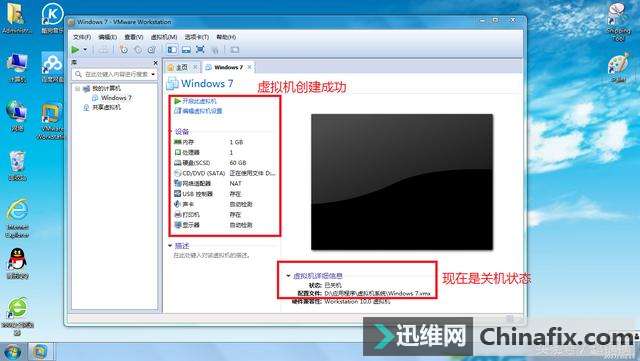This screenshot has height=361, width=640.
Task: Click the console view toolbar icon
Action: point(235,50)
